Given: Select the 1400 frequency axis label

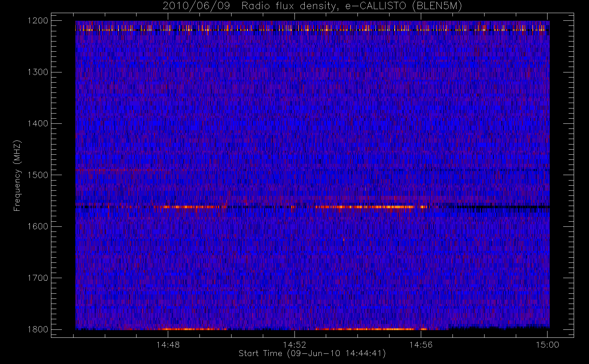Looking at the screenshot, I should 38,124.
